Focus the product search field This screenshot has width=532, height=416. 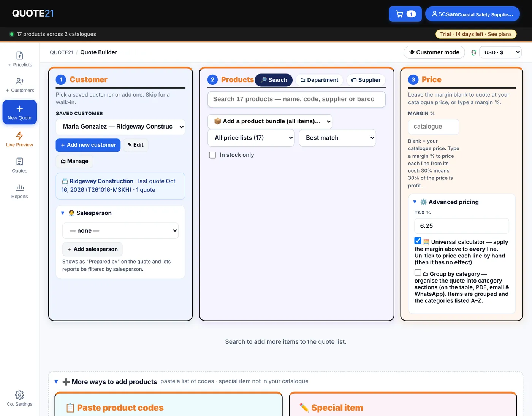(x=296, y=99)
